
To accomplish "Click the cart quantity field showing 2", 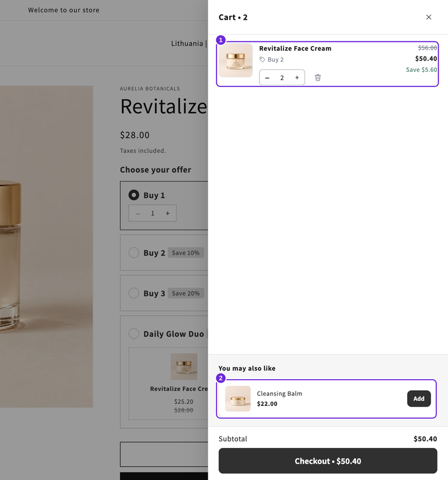I will tap(282, 78).
